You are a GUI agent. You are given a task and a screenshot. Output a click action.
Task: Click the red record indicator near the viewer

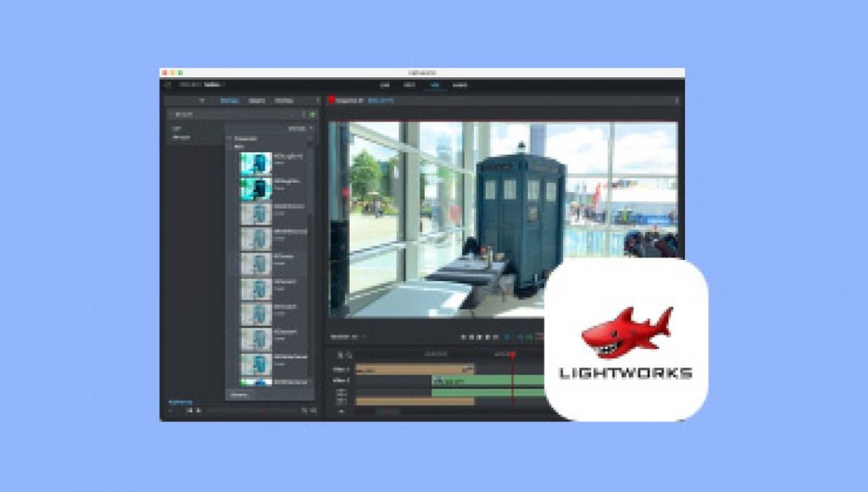[x=331, y=99]
